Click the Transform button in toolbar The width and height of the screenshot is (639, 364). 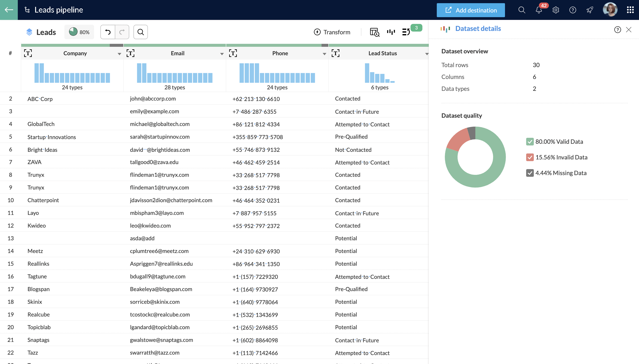(x=332, y=31)
